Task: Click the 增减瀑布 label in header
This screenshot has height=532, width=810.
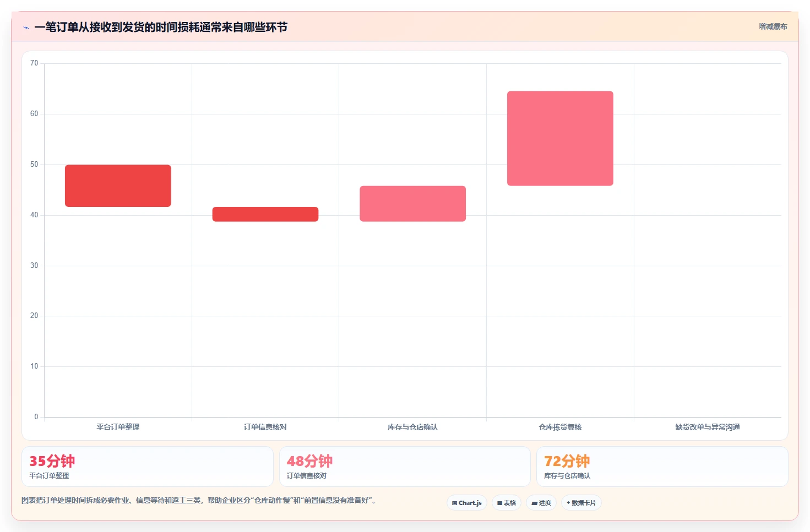Action: 773,26
